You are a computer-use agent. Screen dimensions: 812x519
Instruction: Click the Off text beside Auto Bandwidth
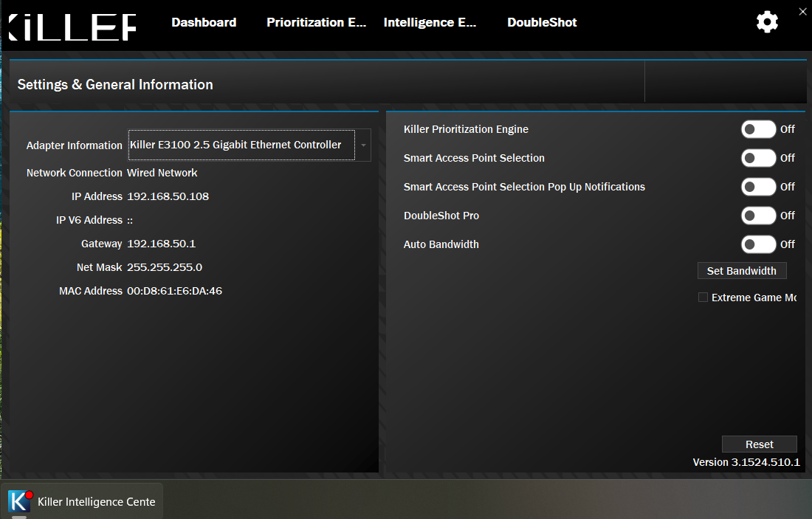click(787, 244)
